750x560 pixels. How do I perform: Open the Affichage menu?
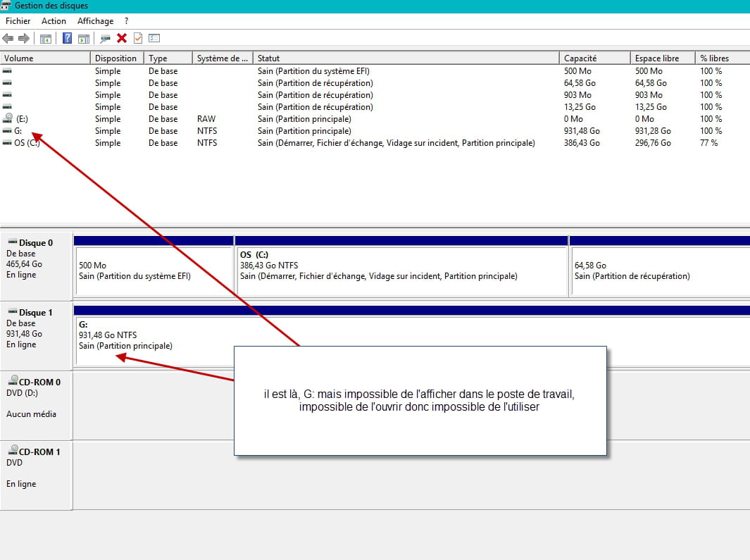[x=96, y=21]
